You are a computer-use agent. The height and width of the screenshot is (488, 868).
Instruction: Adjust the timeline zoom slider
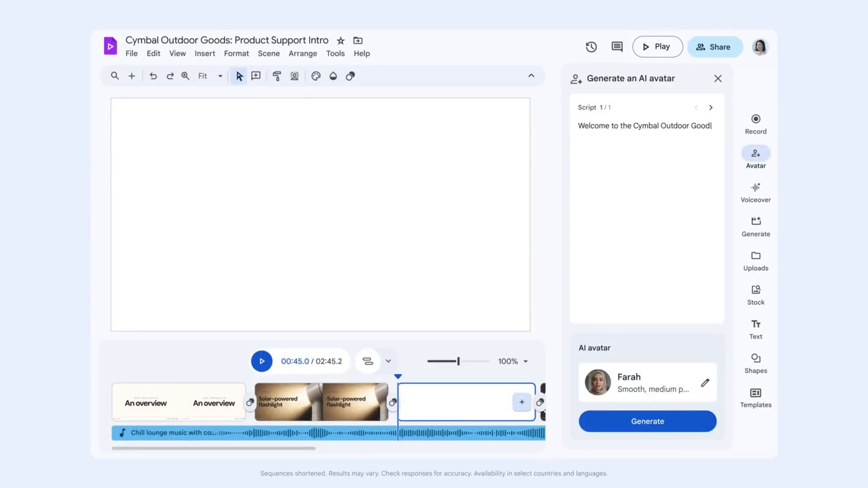point(458,361)
